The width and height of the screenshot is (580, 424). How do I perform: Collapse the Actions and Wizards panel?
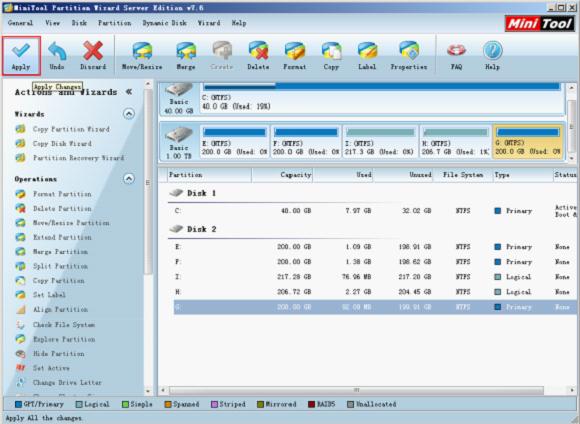tap(129, 92)
